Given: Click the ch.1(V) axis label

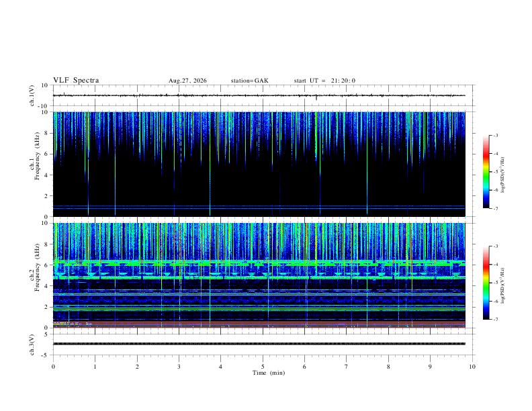Looking at the screenshot, I should 32,95.
